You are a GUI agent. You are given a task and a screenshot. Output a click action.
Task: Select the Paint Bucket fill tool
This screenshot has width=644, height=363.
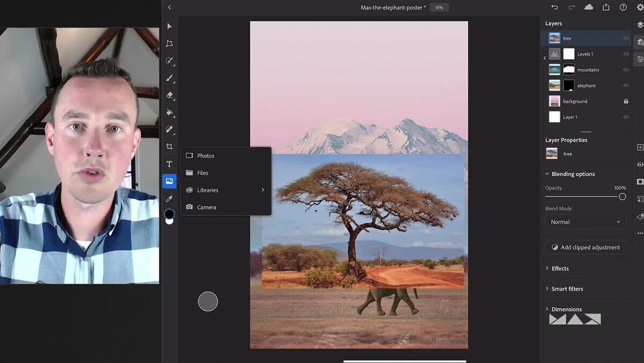[x=170, y=112]
